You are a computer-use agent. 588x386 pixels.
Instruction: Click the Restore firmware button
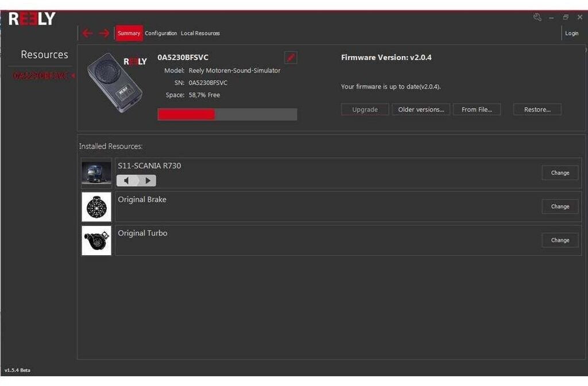click(537, 110)
